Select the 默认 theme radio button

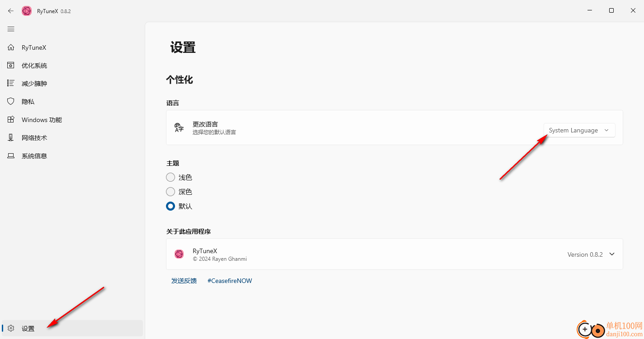pyautogui.click(x=170, y=206)
